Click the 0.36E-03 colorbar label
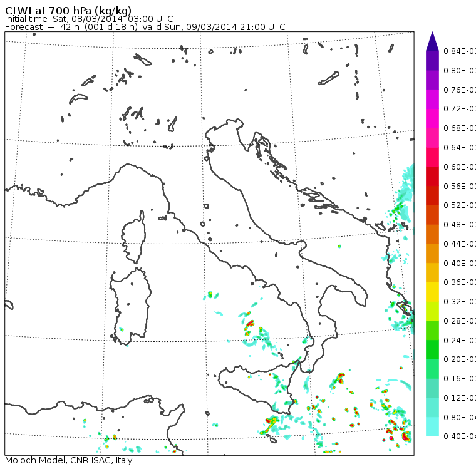This screenshot has width=476, height=469. (460, 282)
